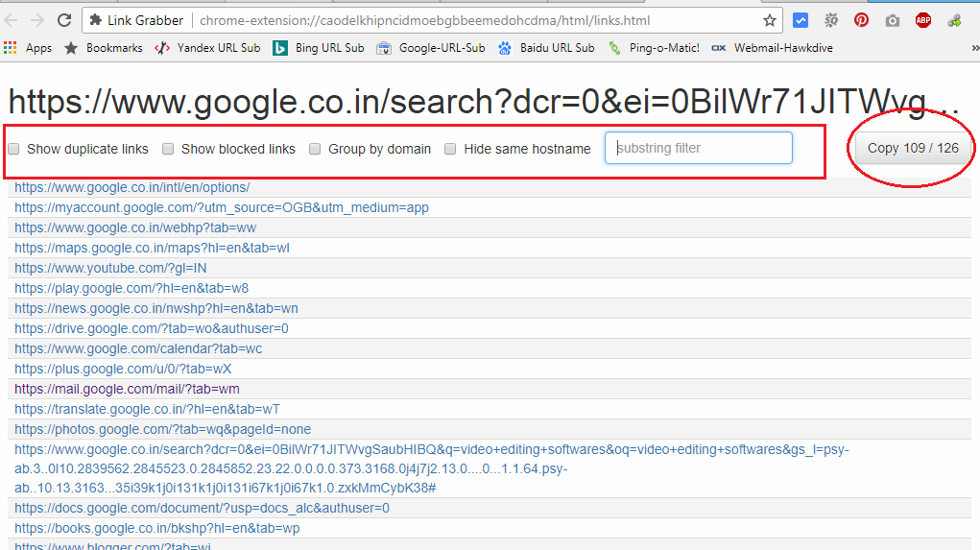The height and width of the screenshot is (550, 980).
Task: Bookmark this page with the star icon
Action: (769, 20)
